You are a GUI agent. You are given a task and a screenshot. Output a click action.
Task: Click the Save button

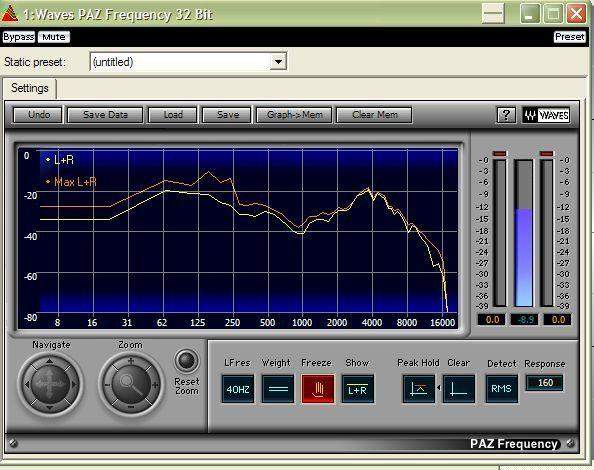(x=227, y=115)
